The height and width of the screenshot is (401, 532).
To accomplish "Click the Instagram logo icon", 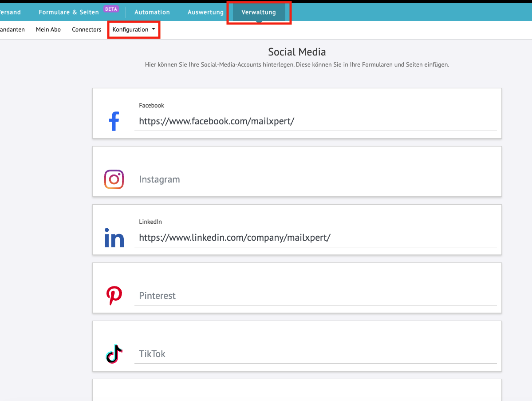I will click(114, 179).
